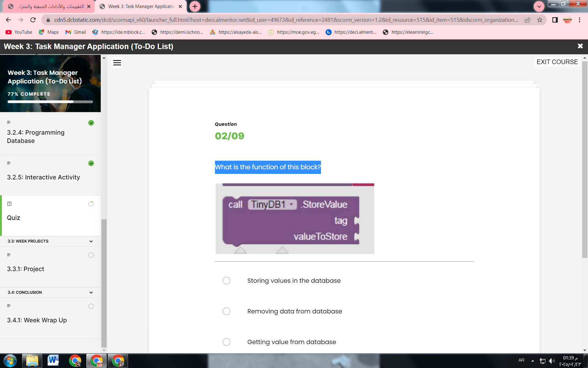
Task: Select 'Getting value from database' option
Action: tap(226, 342)
